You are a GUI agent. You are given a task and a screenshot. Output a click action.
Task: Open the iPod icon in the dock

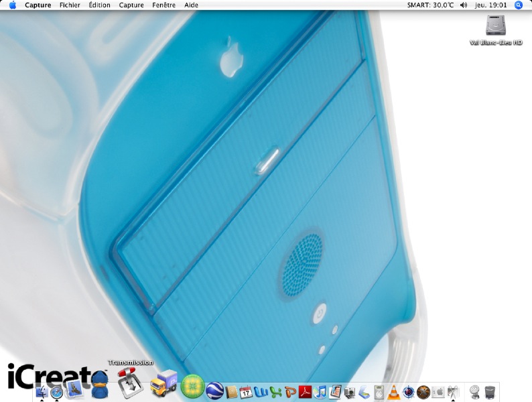[379, 393]
